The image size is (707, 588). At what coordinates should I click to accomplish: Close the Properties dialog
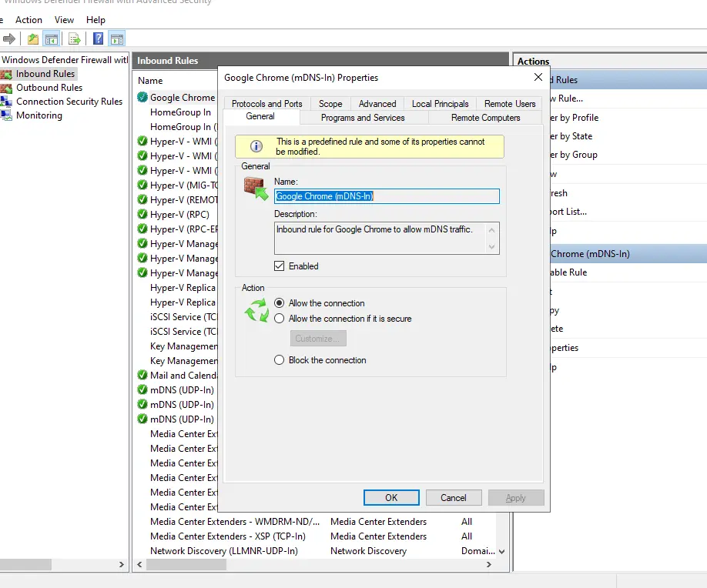(538, 77)
